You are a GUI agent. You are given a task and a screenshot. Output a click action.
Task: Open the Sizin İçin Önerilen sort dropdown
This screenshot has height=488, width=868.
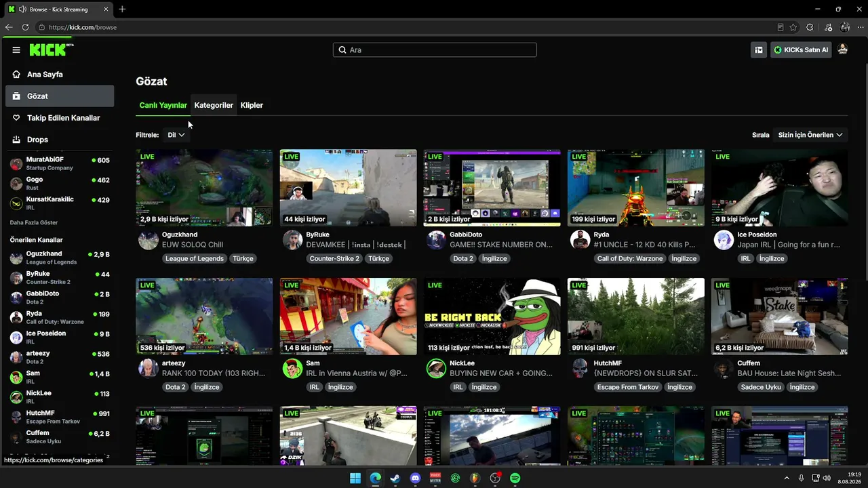point(810,135)
